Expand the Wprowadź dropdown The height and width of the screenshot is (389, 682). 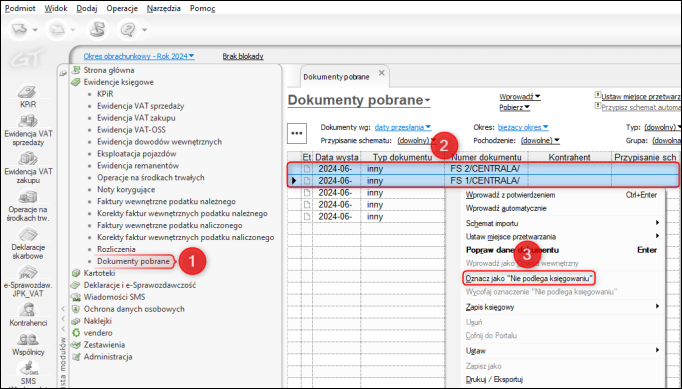pyautogui.click(x=520, y=96)
